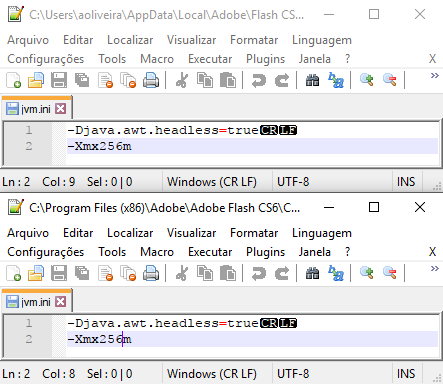Click menu bar X close document in top window
Image resolution: width=443 pixels, height=384 pixels.
[x=432, y=59]
